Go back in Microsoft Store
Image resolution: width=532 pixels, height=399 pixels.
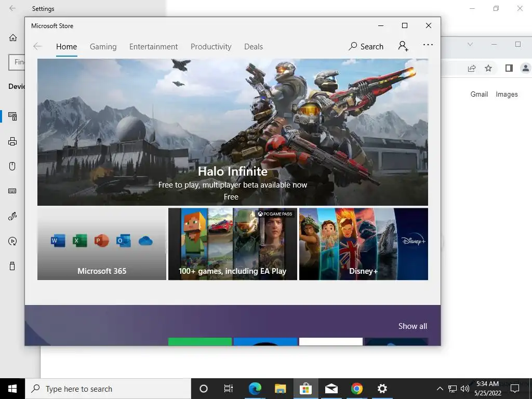point(37,46)
